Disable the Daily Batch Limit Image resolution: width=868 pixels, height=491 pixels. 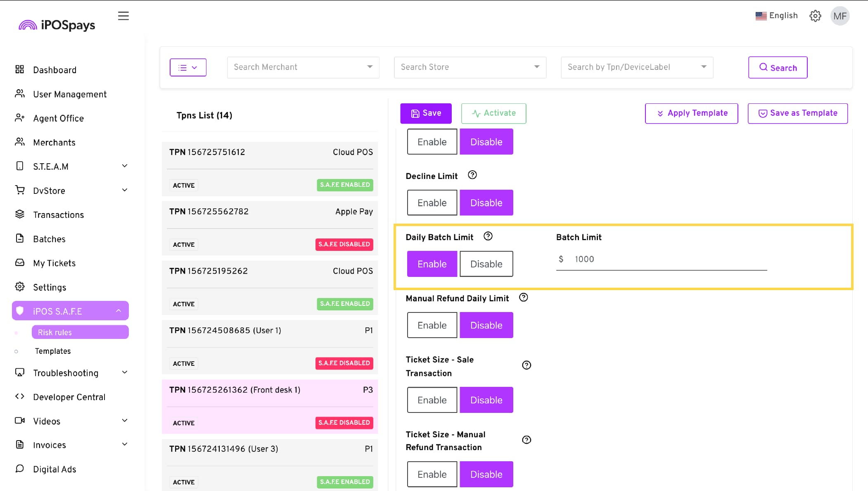click(x=486, y=264)
